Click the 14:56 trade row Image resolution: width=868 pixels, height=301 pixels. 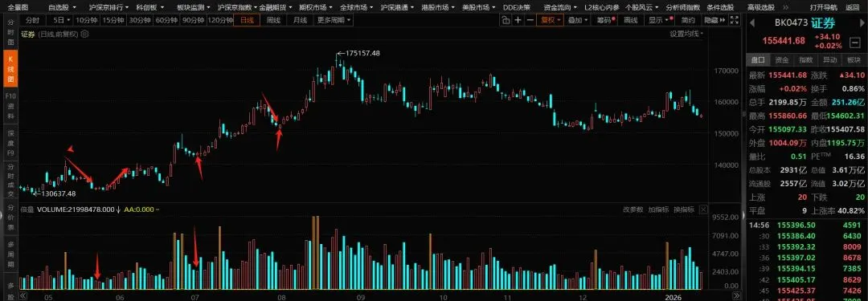click(x=805, y=226)
